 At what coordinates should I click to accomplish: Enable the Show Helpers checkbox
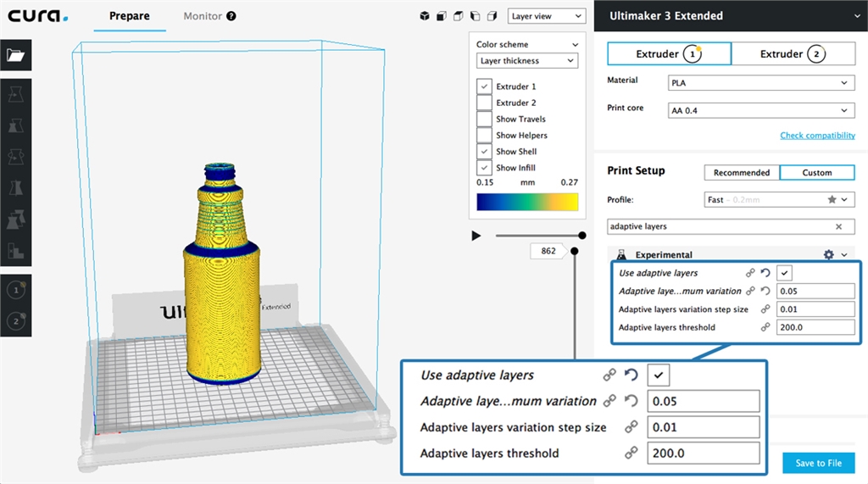484,136
